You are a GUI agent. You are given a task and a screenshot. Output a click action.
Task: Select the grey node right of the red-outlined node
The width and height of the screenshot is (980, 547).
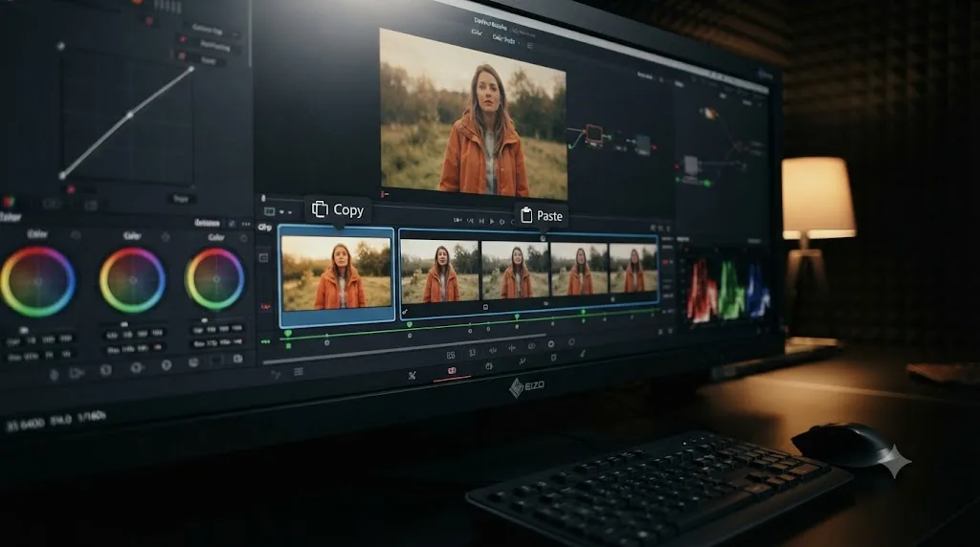tap(642, 144)
